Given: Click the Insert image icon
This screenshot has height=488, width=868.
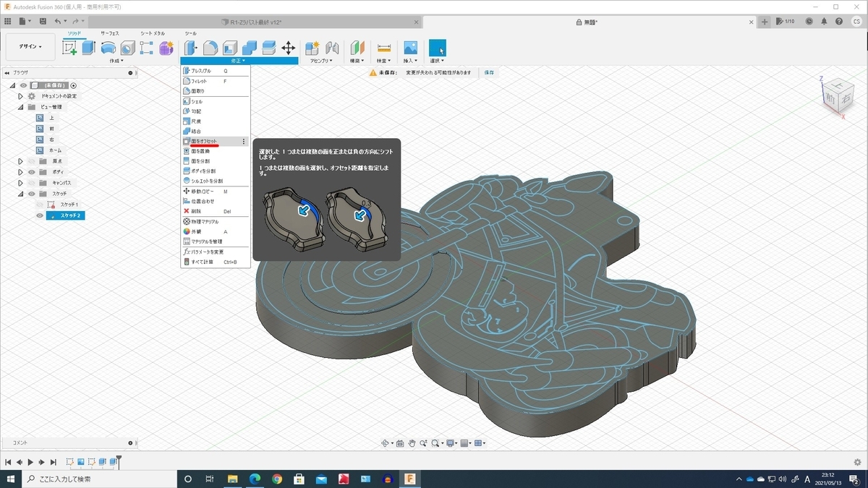Looking at the screenshot, I should tap(410, 48).
